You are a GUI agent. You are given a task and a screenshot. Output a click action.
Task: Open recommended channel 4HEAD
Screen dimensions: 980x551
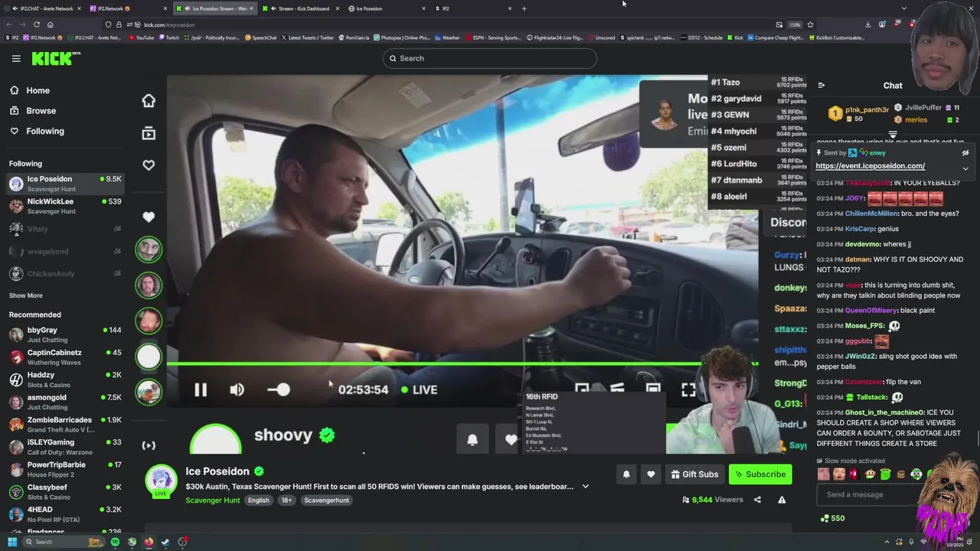point(65,514)
